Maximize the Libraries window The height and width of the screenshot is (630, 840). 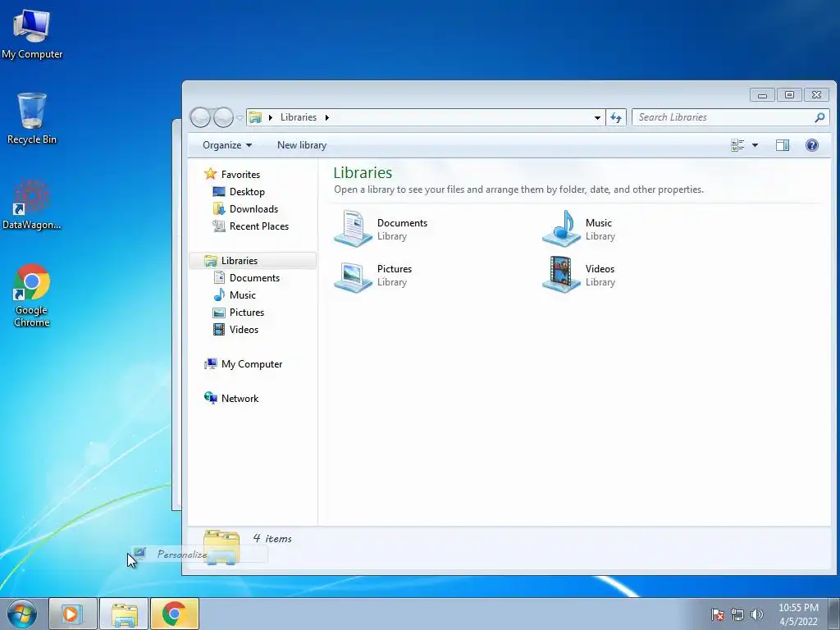click(789, 95)
